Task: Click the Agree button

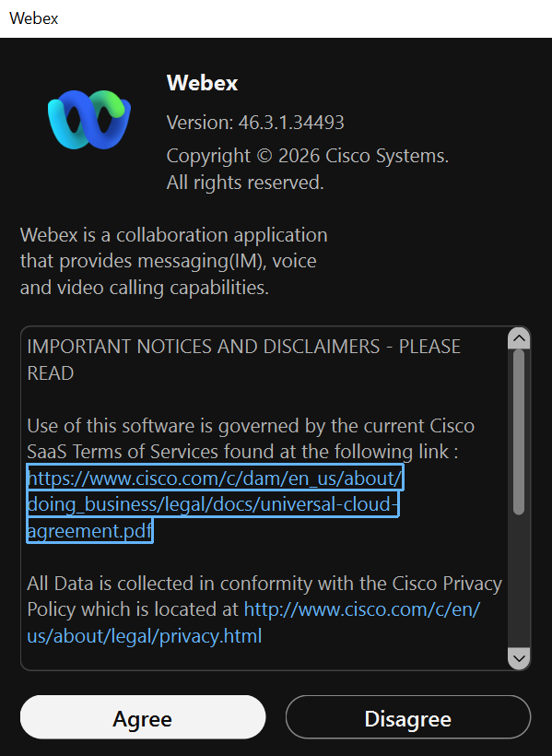Action: (143, 717)
